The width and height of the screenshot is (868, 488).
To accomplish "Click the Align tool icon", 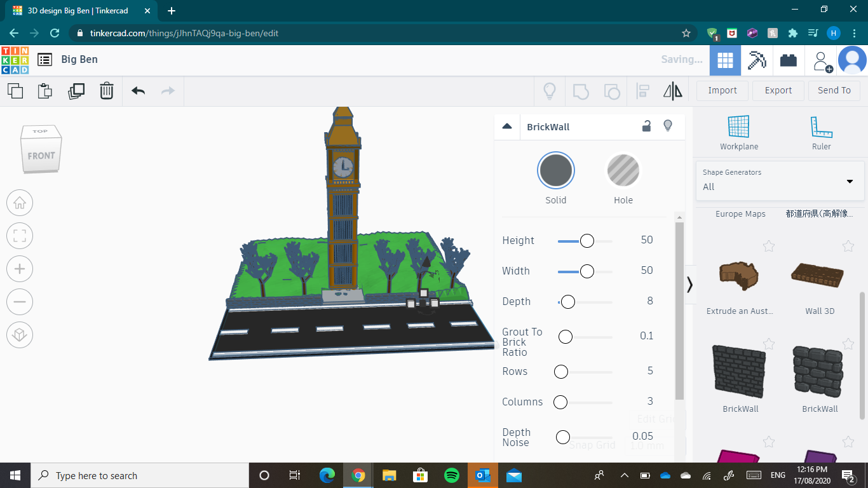I will pyautogui.click(x=642, y=91).
